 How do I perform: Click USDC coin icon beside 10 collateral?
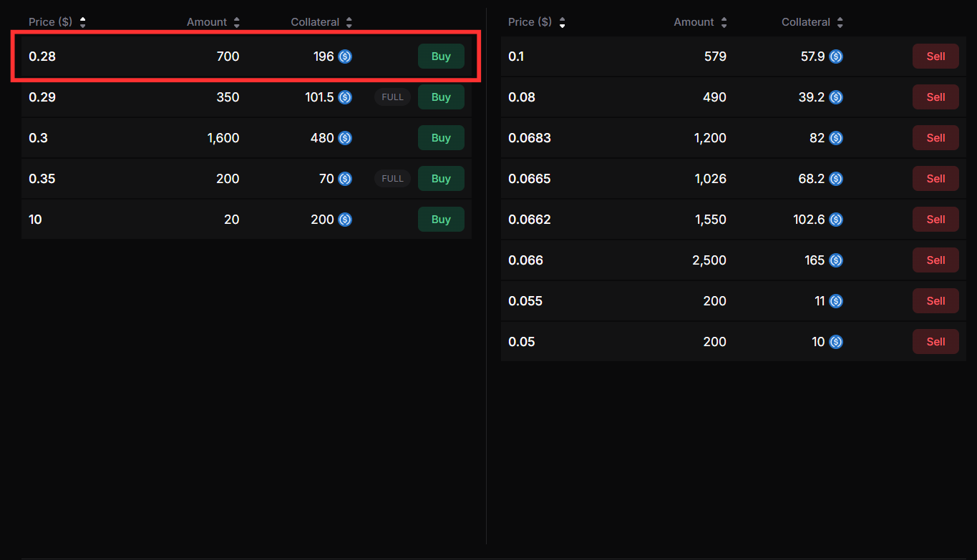pos(836,342)
